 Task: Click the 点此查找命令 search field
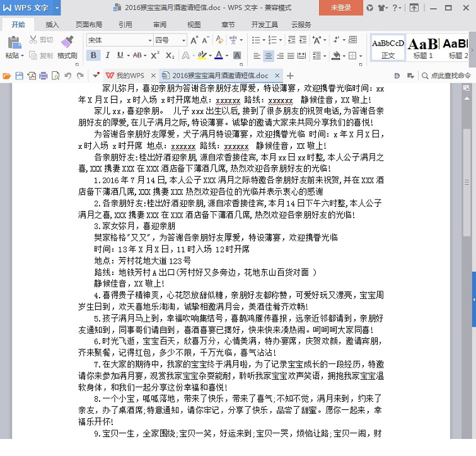tap(447, 76)
